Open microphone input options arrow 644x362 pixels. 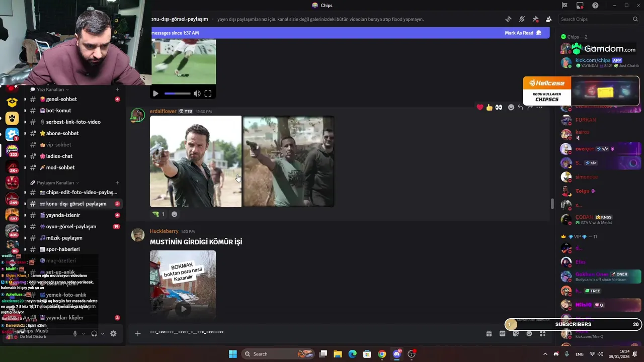point(84,333)
